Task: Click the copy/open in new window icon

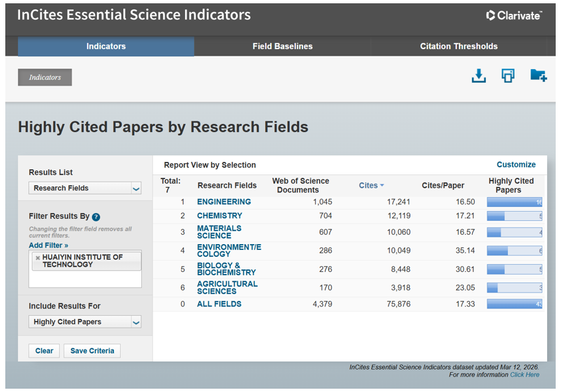Action: click(x=508, y=76)
